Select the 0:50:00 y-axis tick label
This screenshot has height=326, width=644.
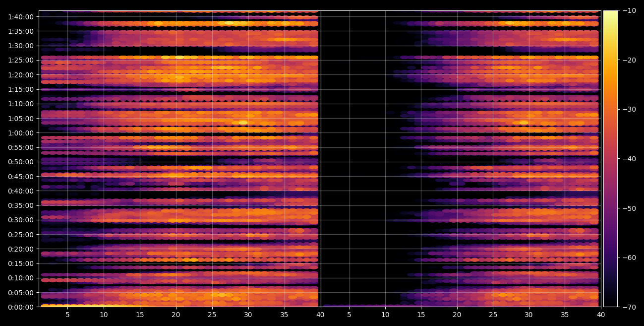pyautogui.click(x=21, y=162)
